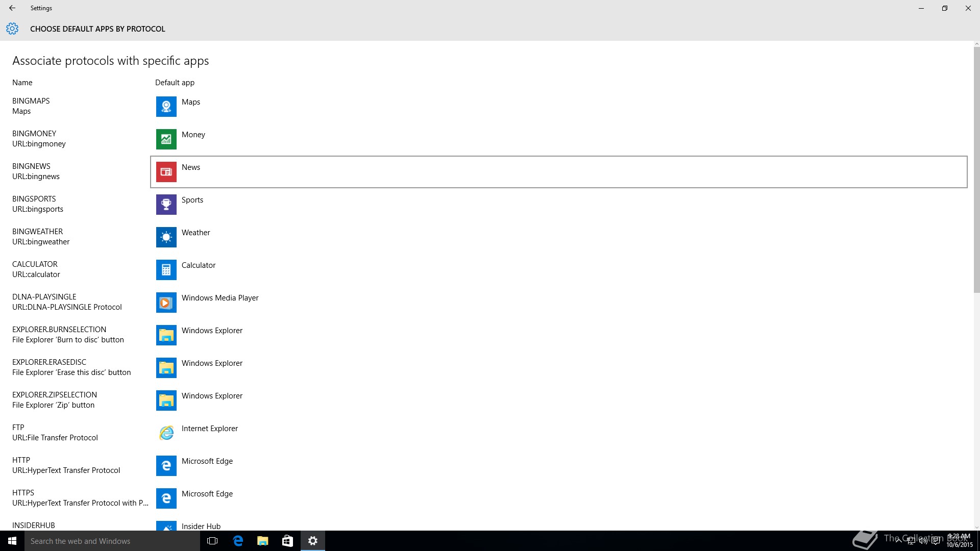980x551 pixels.
Task: Click the scrollbar down arrow
Action: tap(976, 528)
